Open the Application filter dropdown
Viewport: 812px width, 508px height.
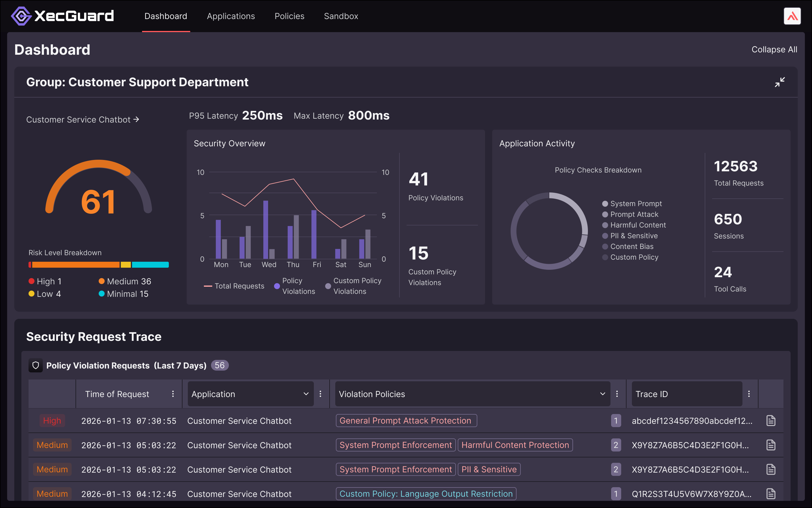250,394
